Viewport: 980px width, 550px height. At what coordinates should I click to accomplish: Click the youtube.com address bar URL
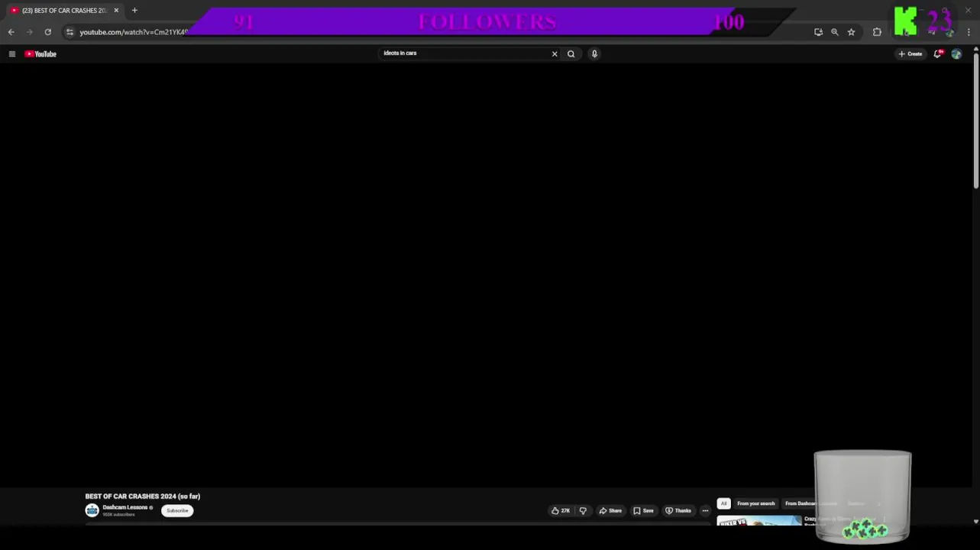134,32
